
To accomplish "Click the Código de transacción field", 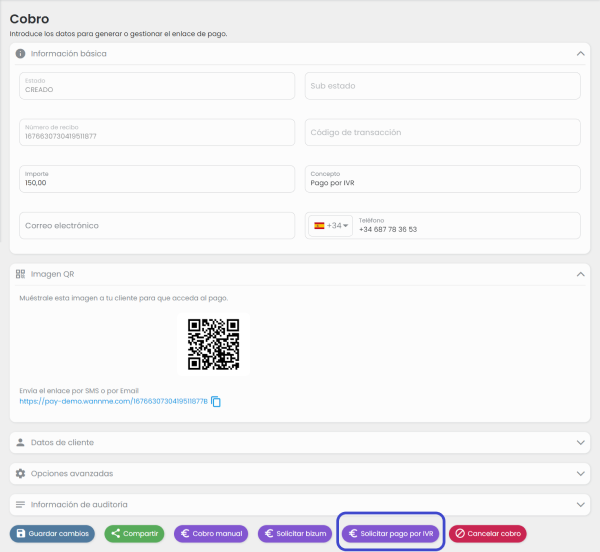I will pyautogui.click(x=442, y=132).
